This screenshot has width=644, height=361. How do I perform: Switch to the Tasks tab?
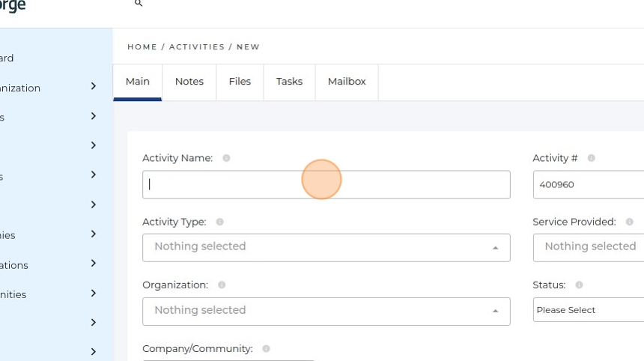pyautogui.click(x=289, y=82)
